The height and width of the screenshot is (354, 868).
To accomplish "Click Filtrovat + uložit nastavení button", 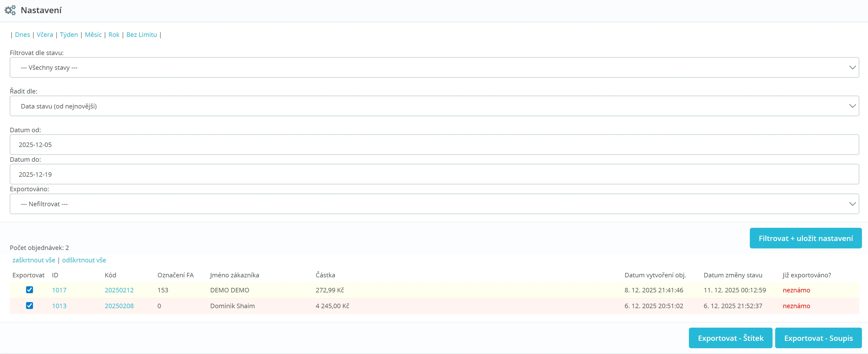I will tap(805, 238).
